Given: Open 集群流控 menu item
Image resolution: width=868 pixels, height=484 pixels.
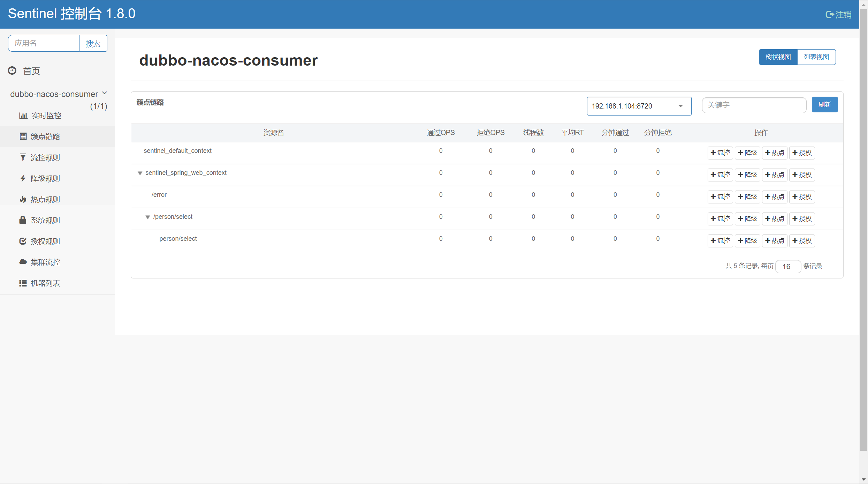Looking at the screenshot, I should [x=58, y=262].
